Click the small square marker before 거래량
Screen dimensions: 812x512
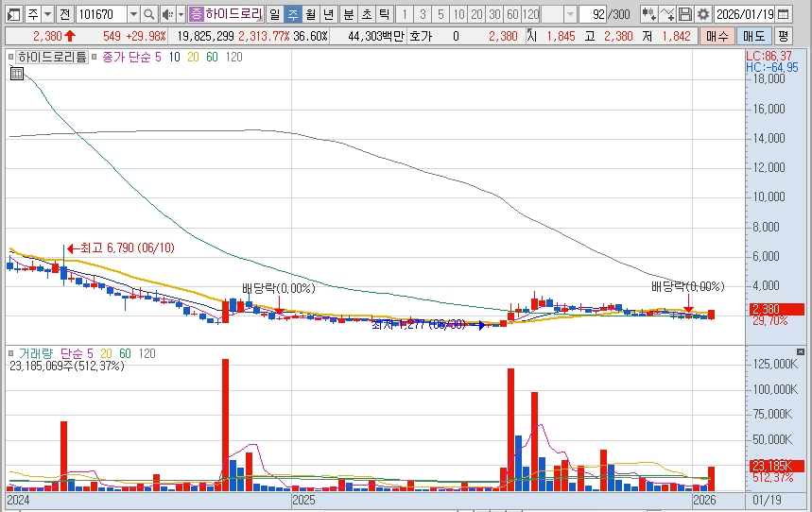click(11, 353)
